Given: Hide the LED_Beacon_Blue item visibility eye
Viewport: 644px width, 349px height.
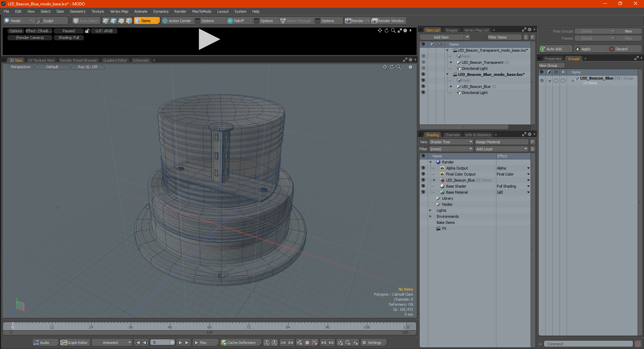Looking at the screenshot, I should (423, 87).
